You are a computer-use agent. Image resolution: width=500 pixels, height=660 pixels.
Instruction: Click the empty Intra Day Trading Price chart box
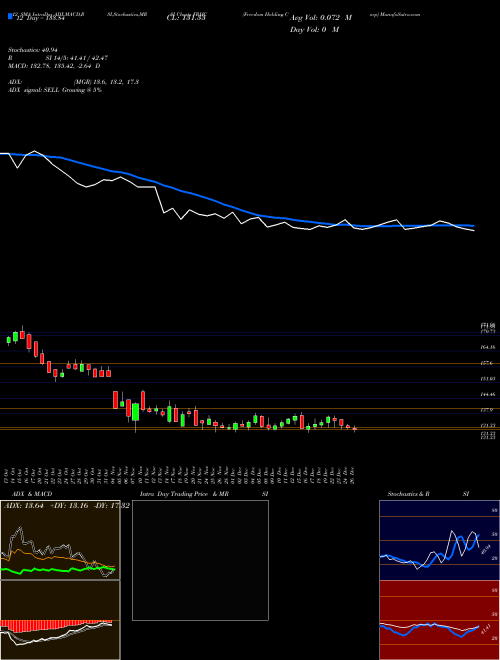(x=200, y=560)
